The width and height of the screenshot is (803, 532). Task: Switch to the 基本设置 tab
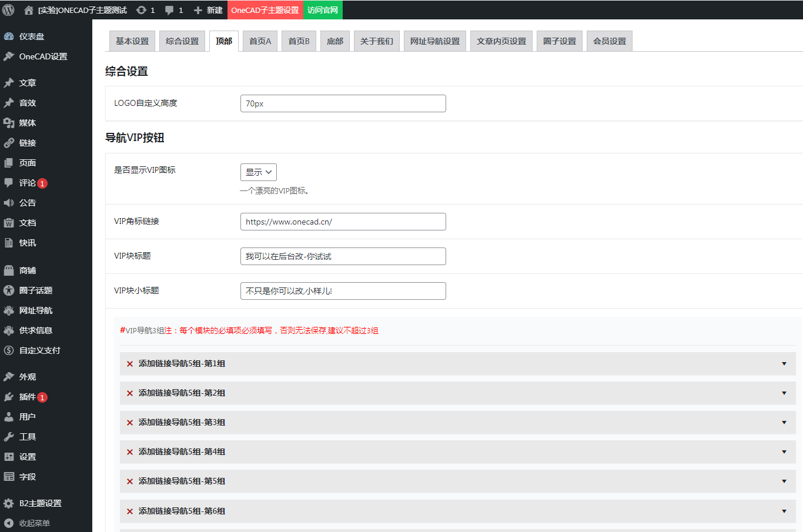[132, 41]
